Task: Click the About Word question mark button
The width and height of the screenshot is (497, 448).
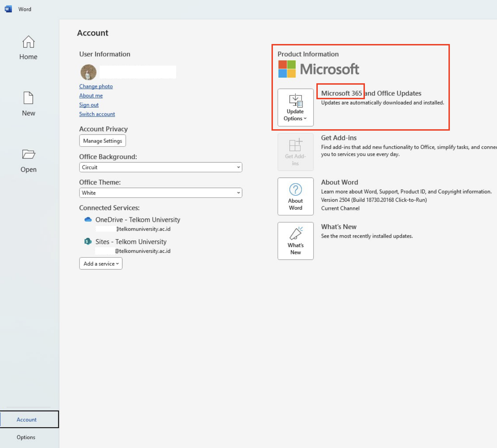Action: 295,196
